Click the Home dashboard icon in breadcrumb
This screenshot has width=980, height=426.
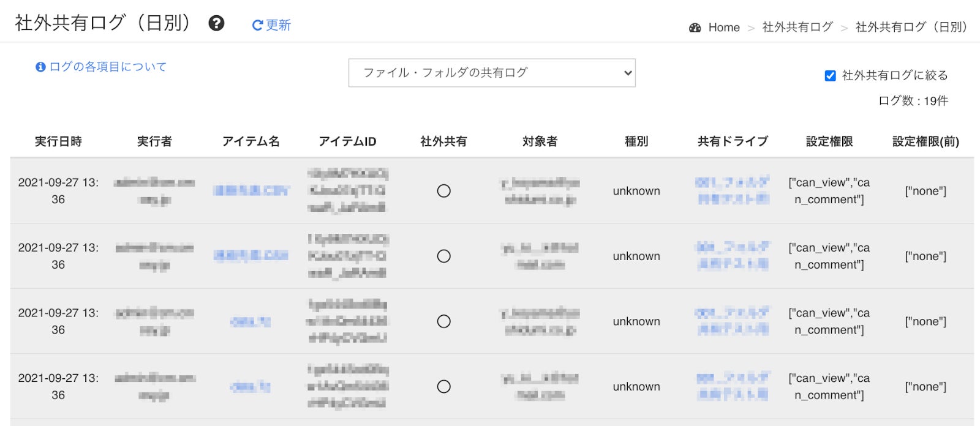pyautogui.click(x=695, y=28)
